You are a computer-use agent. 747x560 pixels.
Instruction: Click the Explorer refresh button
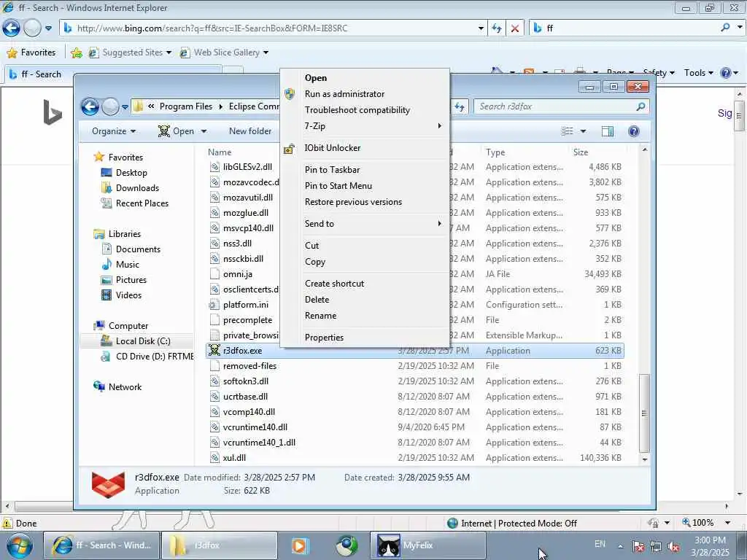pyautogui.click(x=460, y=106)
